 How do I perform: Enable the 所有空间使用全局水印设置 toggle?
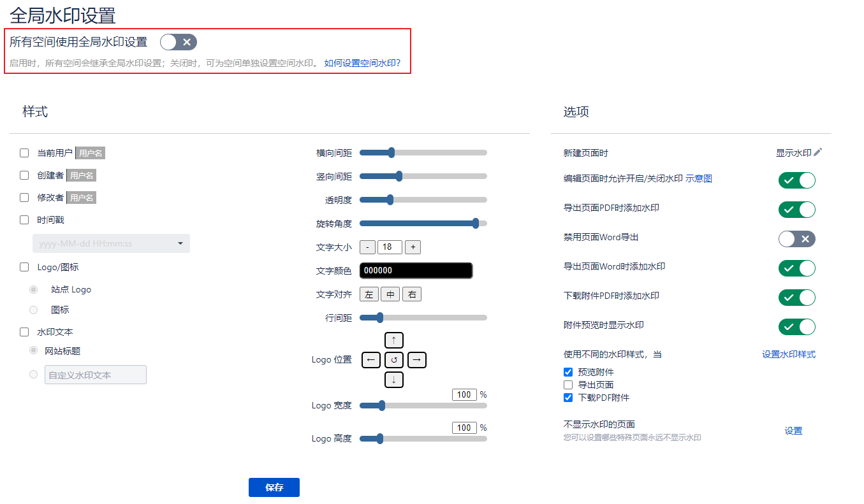click(179, 42)
